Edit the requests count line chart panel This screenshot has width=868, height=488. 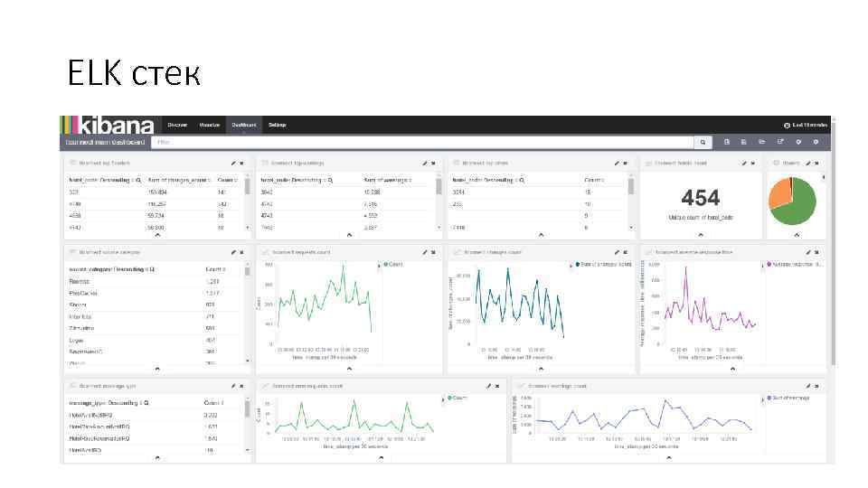click(x=425, y=252)
